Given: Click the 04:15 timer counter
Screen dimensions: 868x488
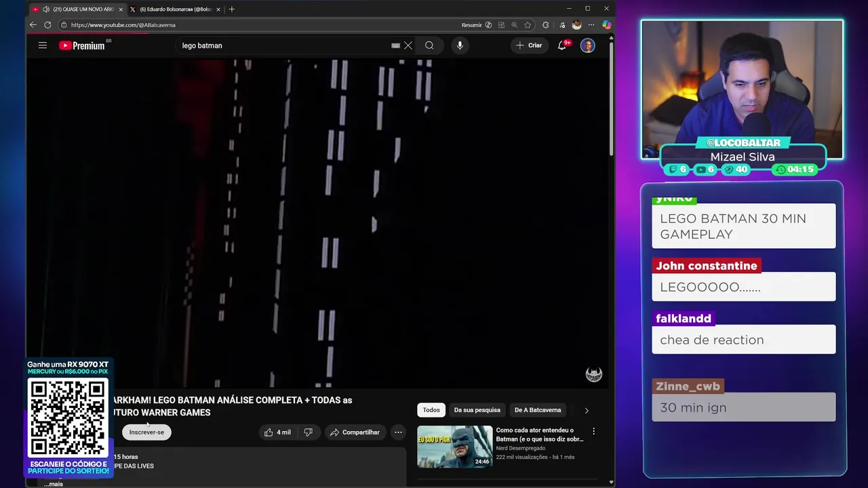Looking at the screenshot, I should (795, 169).
